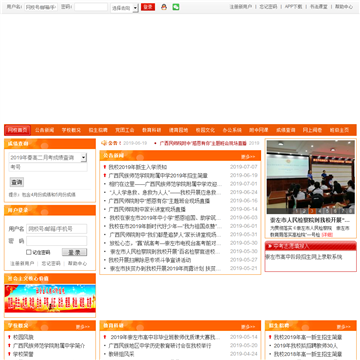Open the top bar dropdown beside the password box
The image size is (360, 360).
pos(124,8)
